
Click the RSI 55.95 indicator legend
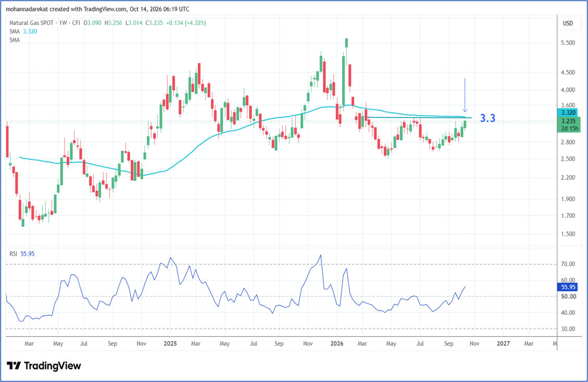point(22,254)
